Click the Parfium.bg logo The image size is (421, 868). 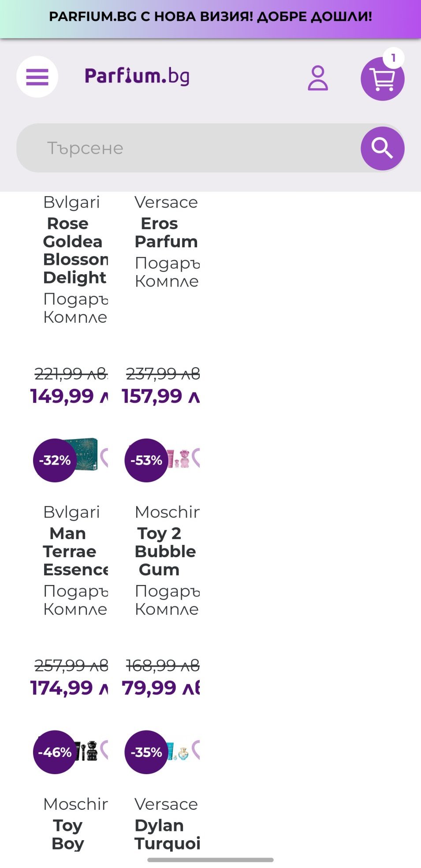tap(137, 76)
